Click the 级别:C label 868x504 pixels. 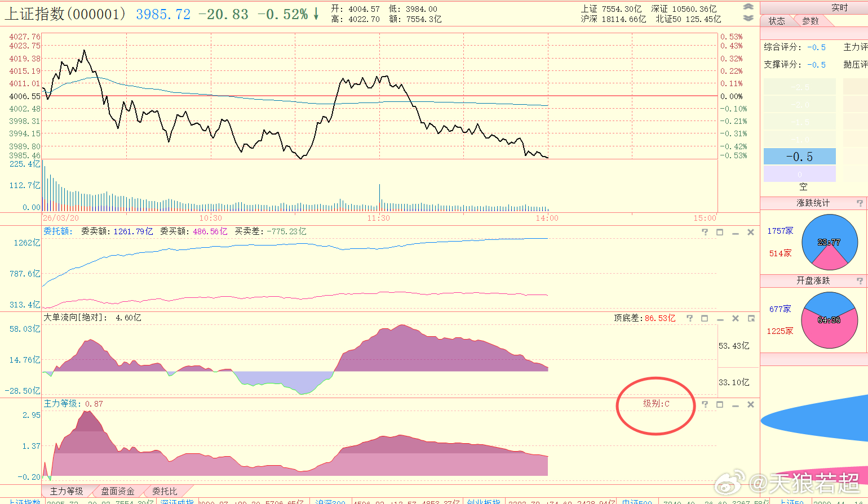[x=657, y=404]
